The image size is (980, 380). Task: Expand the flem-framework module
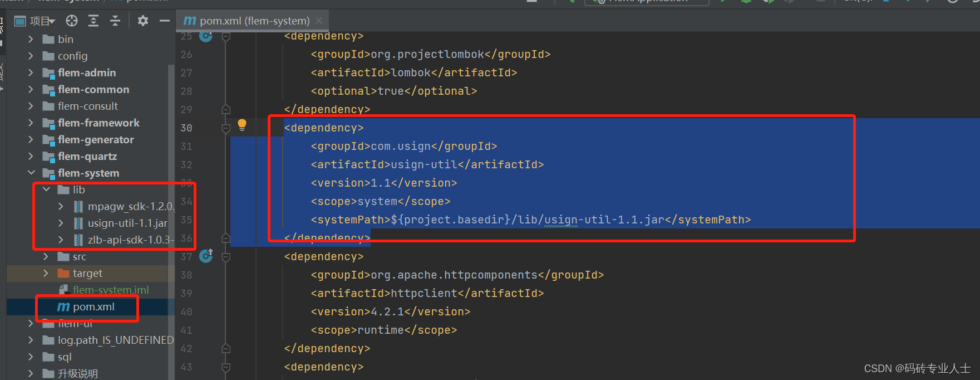(31, 123)
